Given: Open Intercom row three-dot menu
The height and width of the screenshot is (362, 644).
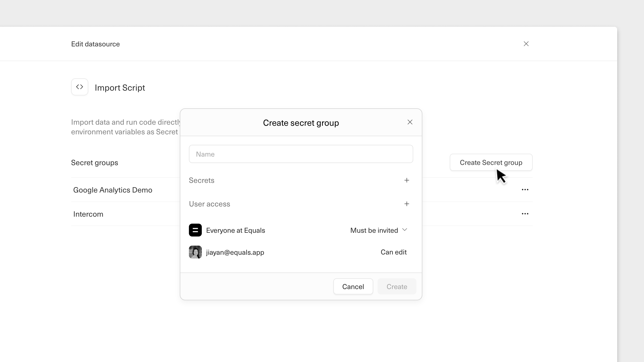Looking at the screenshot, I should pos(525,214).
